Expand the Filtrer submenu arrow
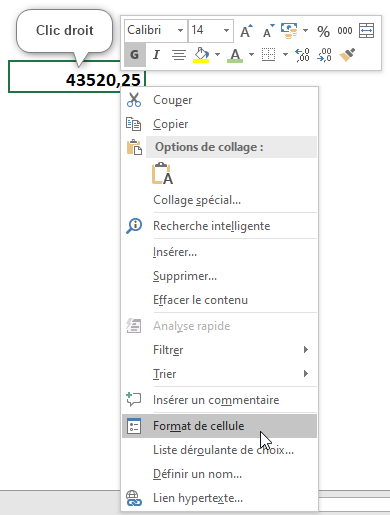The width and height of the screenshot is (390, 515). pyautogui.click(x=306, y=349)
